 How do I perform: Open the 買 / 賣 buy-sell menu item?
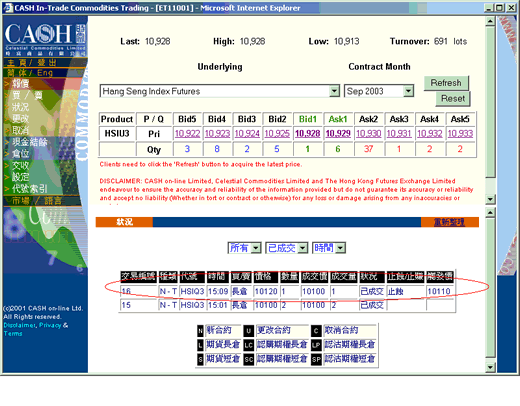27,95
